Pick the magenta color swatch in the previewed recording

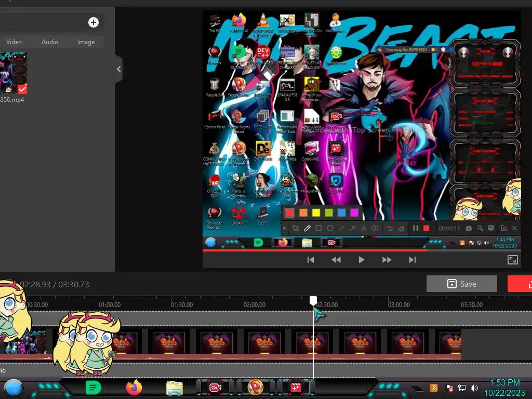[x=354, y=212]
